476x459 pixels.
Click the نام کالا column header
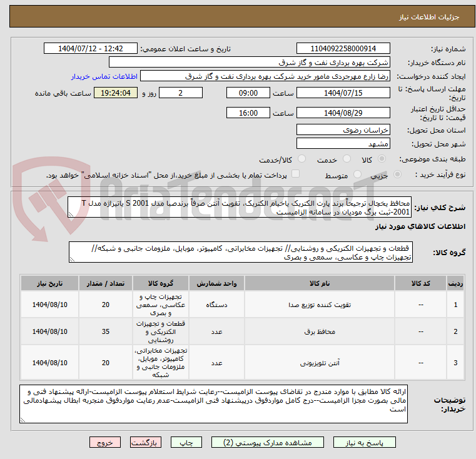pyautogui.click(x=320, y=283)
